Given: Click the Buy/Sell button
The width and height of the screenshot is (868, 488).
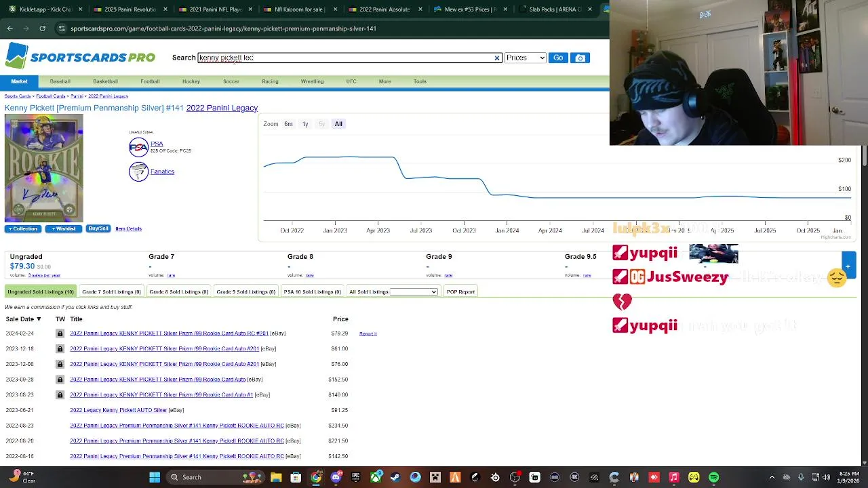Looking at the screenshot, I should pyautogui.click(x=98, y=228).
